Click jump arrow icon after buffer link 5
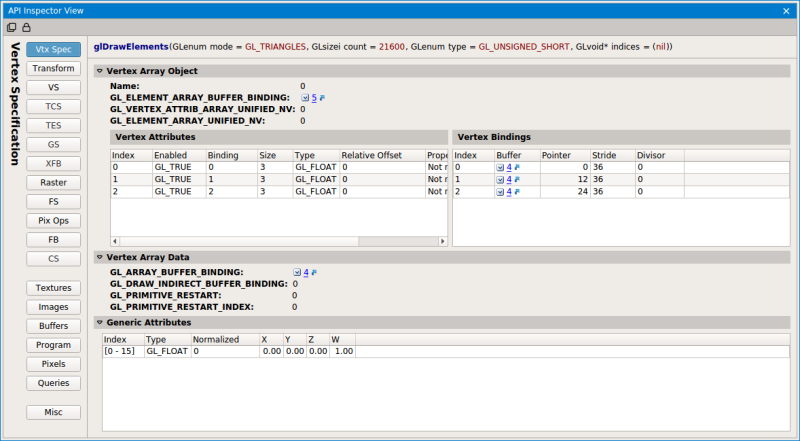This screenshot has height=441, width=800. point(322,98)
